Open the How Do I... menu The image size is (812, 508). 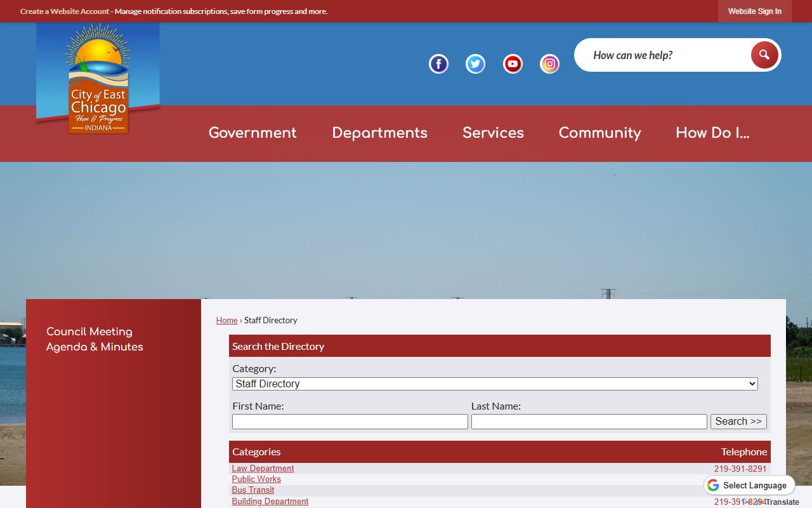712,133
